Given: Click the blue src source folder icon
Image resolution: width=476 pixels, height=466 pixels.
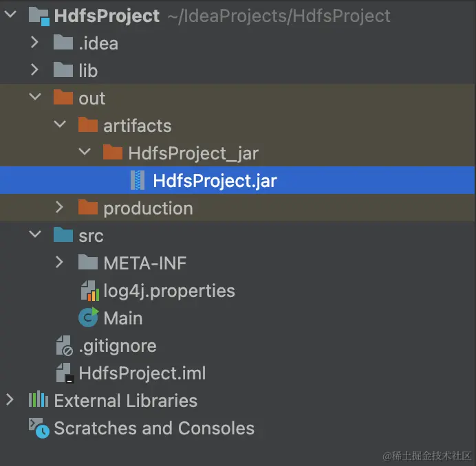Looking at the screenshot, I should click(x=63, y=235).
